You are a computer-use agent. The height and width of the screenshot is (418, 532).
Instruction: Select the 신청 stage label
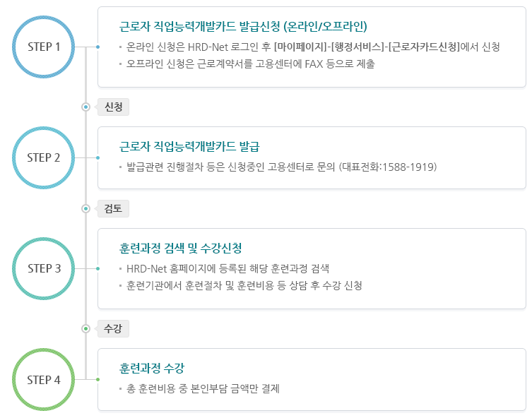pyautogui.click(x=113, y=107)
